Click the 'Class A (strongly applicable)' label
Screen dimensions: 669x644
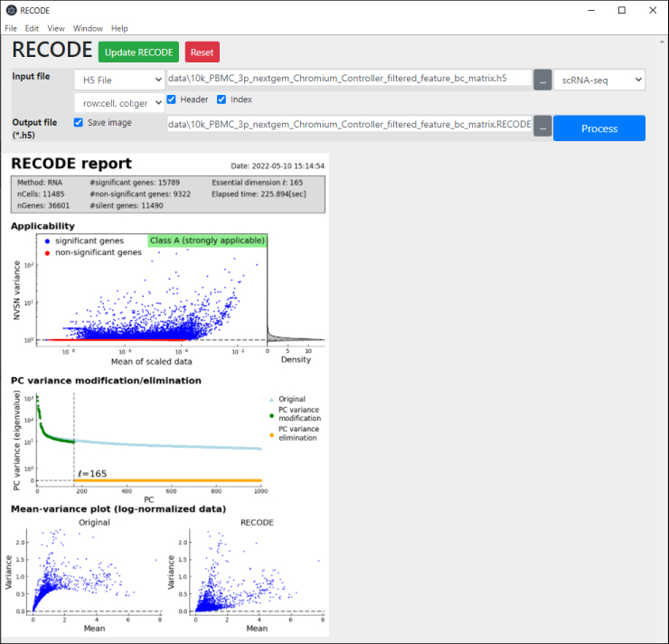207,241
